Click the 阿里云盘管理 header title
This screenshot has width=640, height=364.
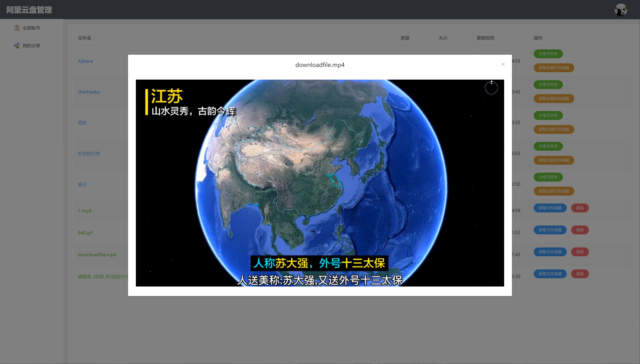[x=29, y=10]
